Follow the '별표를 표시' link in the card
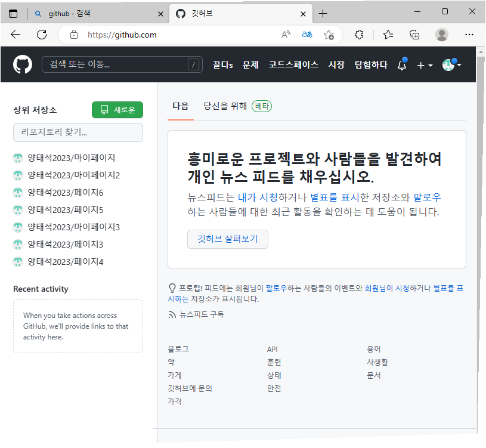The image size is (486, 448). (x=335, y=197)
